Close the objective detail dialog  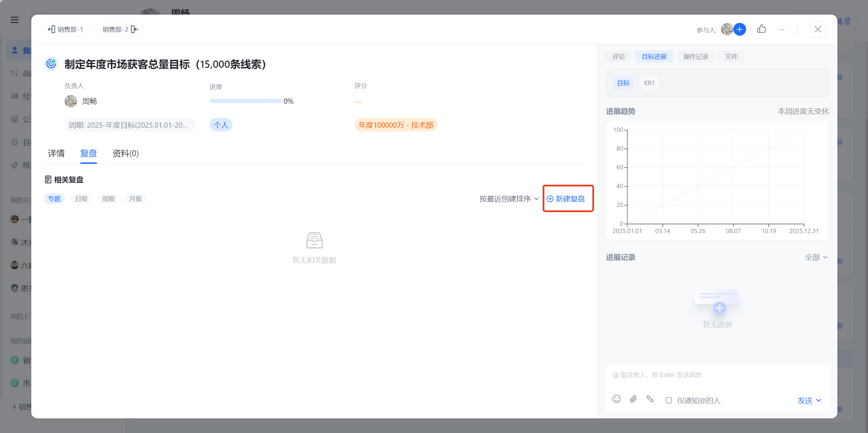(x=818, y=29)
